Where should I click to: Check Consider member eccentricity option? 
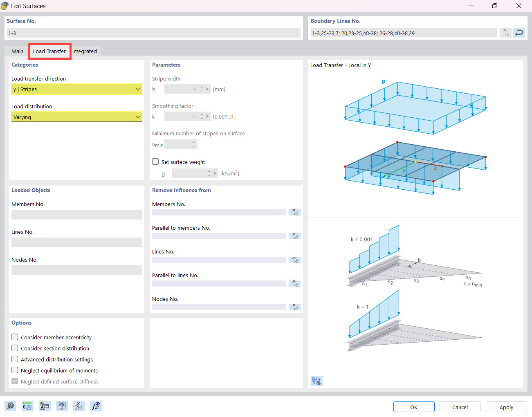point(15,337)
